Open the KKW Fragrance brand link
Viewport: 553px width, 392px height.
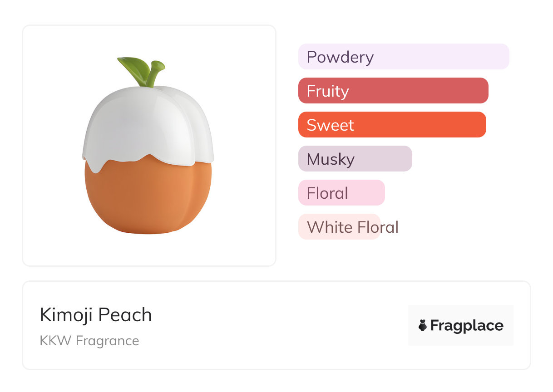point(89,340)
